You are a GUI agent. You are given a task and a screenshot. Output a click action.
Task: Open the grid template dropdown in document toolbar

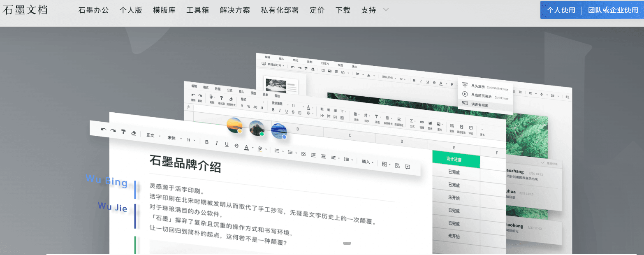click(x=387, y=164)
